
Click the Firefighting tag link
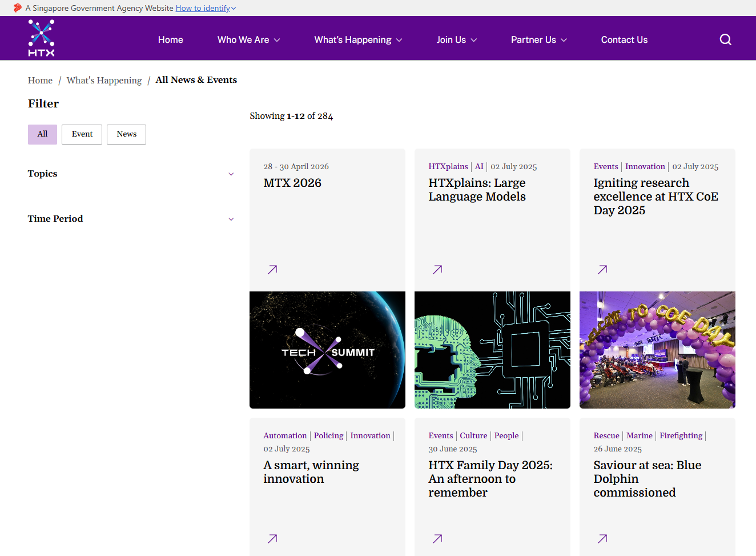click(681, 435)
